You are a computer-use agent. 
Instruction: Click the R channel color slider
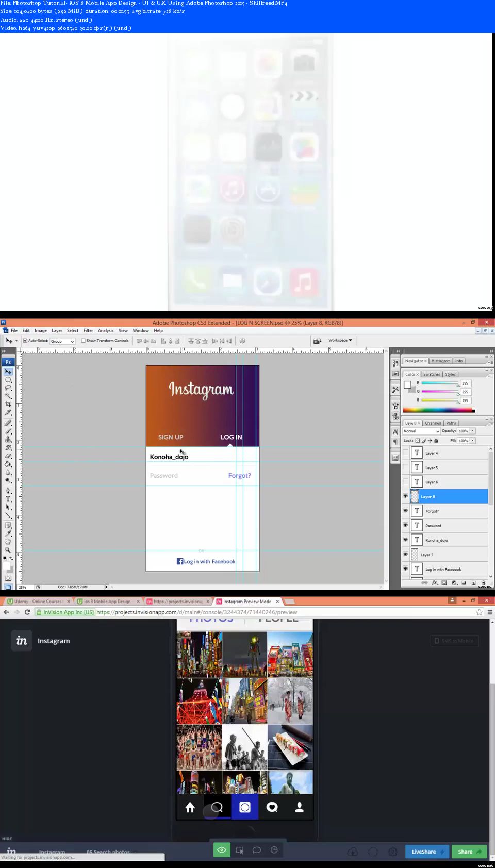pos(440,383)
